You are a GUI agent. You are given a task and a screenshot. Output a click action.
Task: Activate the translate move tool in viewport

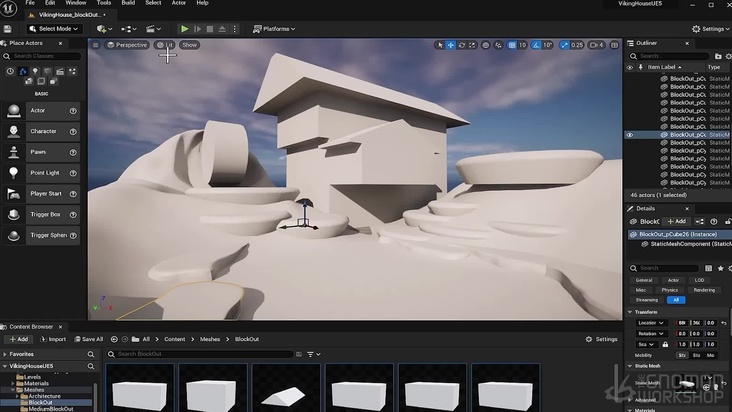[450, 45]
